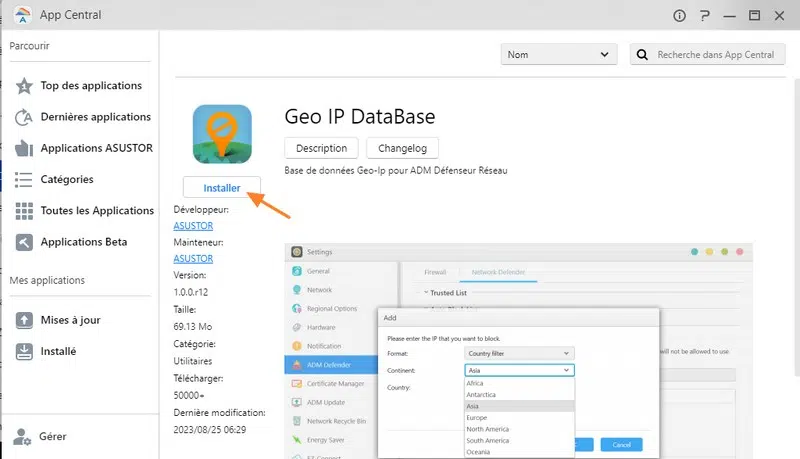Image resolution: width=800 pixels, height=459 pixels.
Task: Click the Utilitaires category value
Action: [x=193, y=361]
